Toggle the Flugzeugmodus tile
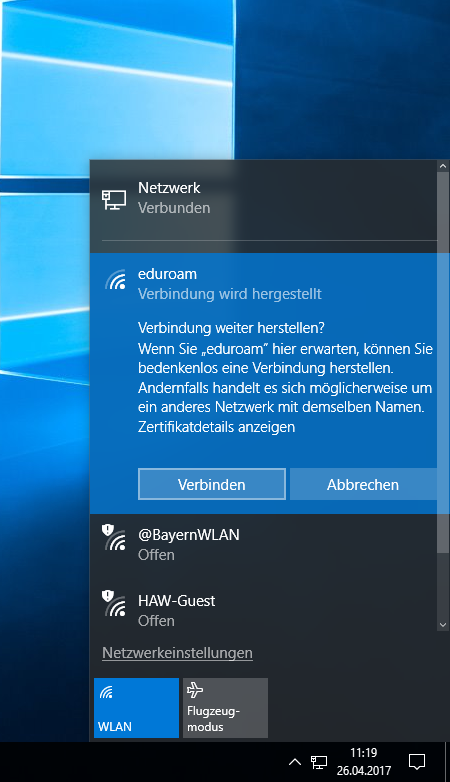Screen dimensions: 450x782 coord(225,708)
